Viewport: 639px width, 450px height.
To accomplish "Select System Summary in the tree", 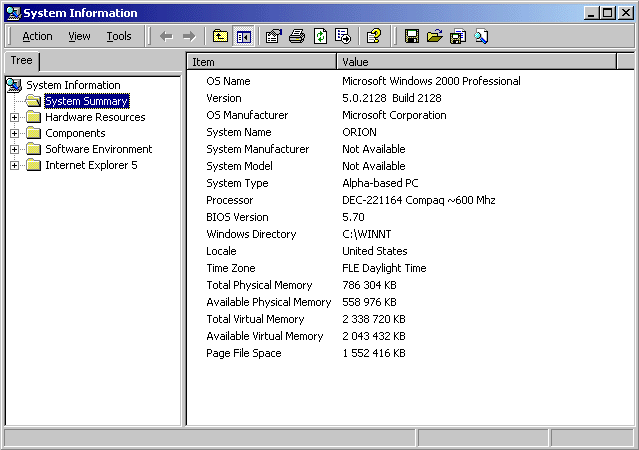I will (86, 101).
